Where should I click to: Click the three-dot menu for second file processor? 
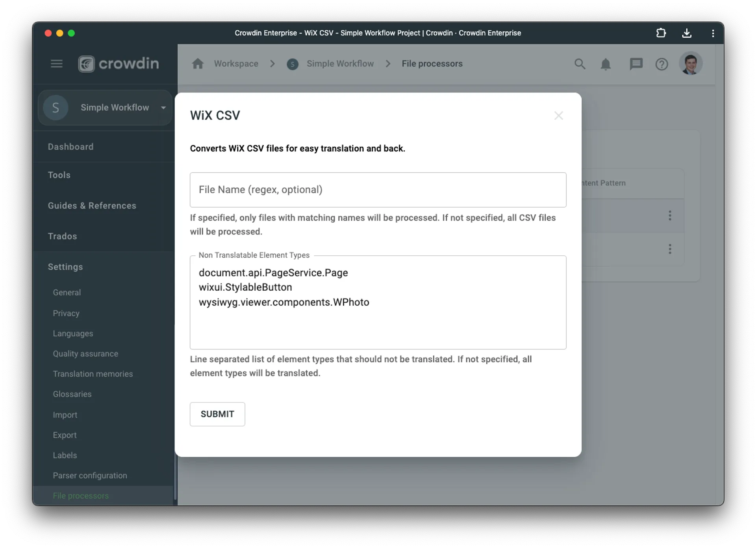point(670,249)
